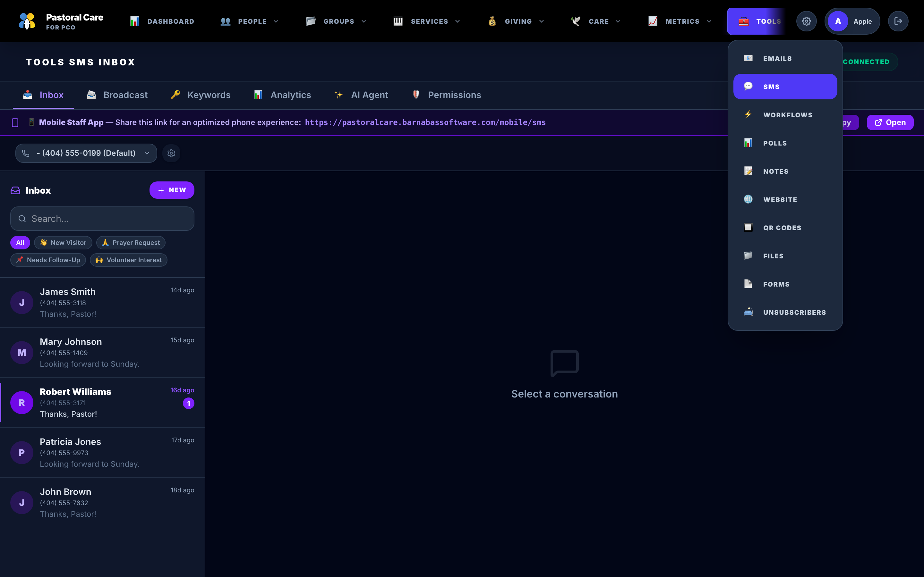Enable the Needs Follow-Up filter chip
The width and height of the screenshot is (924, 577).
tap(48, 260)
